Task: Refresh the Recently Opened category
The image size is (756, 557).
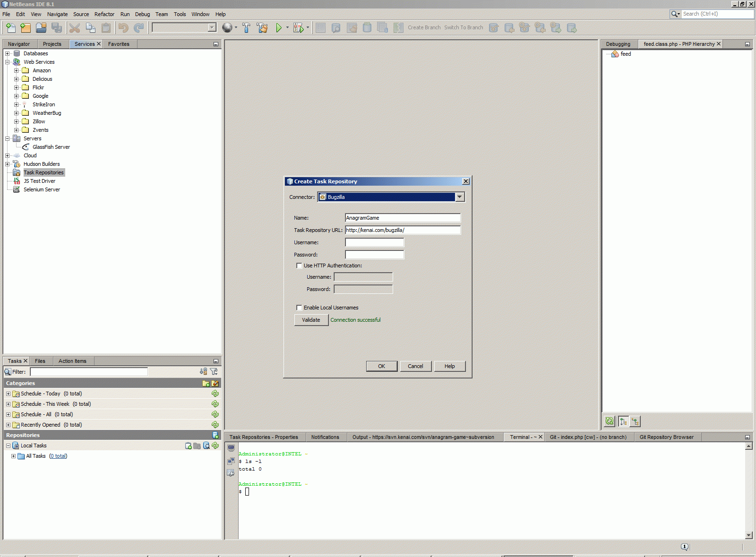Action: 215,425
